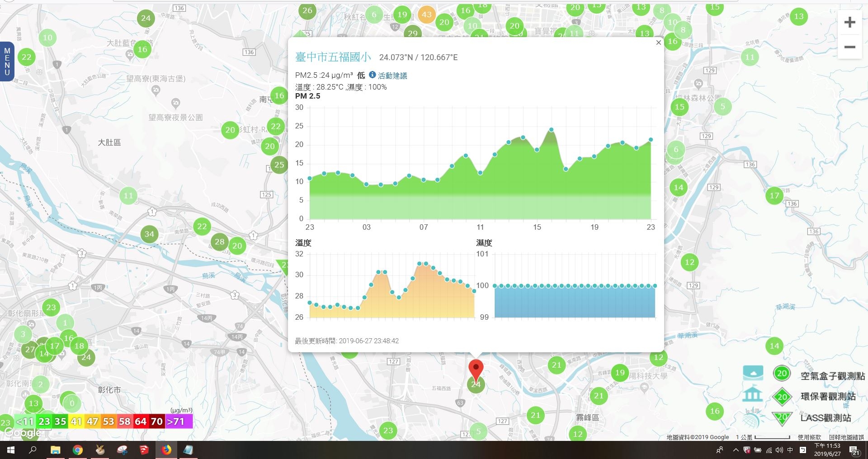Click the red 64 swatch in scale
This screenshot has height=459, width=868.
[141, 421]
